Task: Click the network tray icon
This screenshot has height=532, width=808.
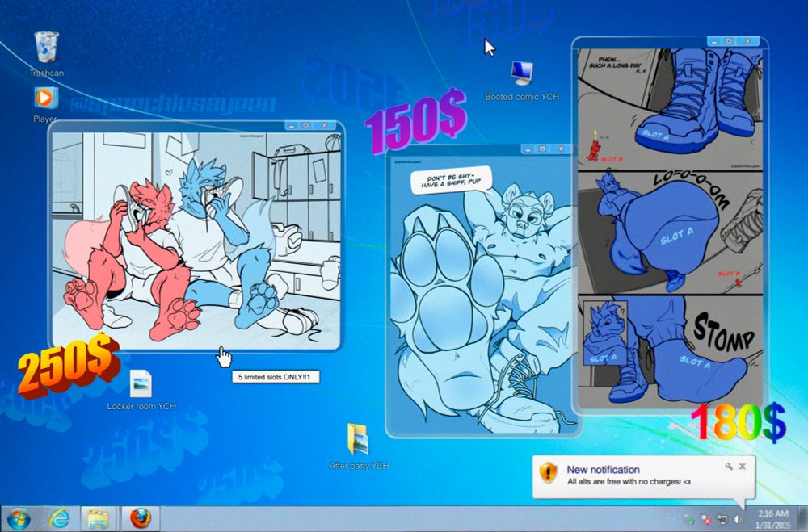Action: pos(722,520)
